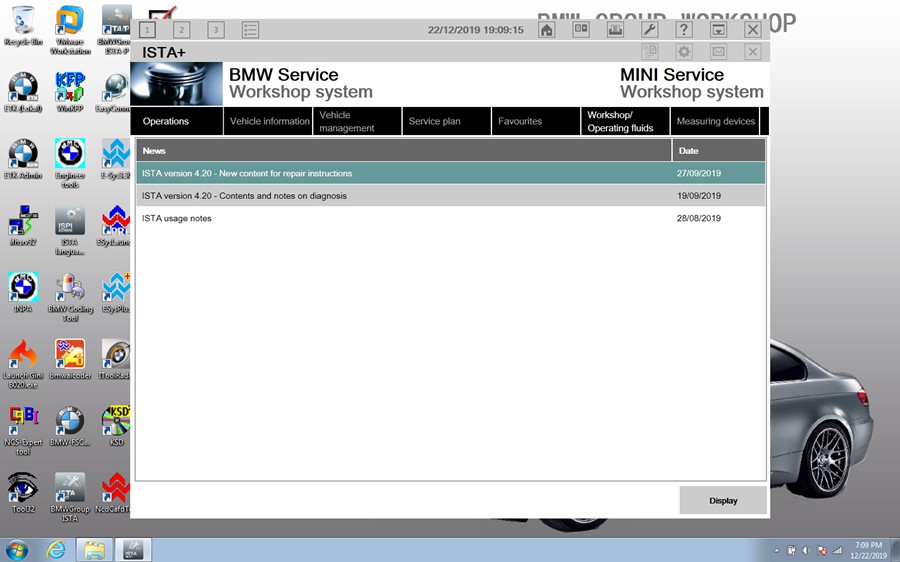The image size is (900, 562).
Task: Click the greyed envelope feedback icon
Action: (x=718, y=52)
